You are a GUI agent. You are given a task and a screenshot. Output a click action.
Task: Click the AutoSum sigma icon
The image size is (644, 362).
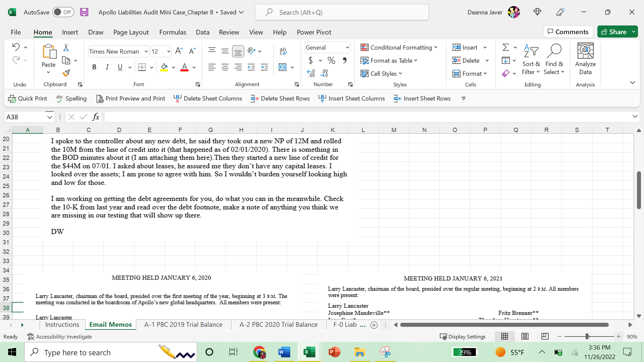point(505,47)
